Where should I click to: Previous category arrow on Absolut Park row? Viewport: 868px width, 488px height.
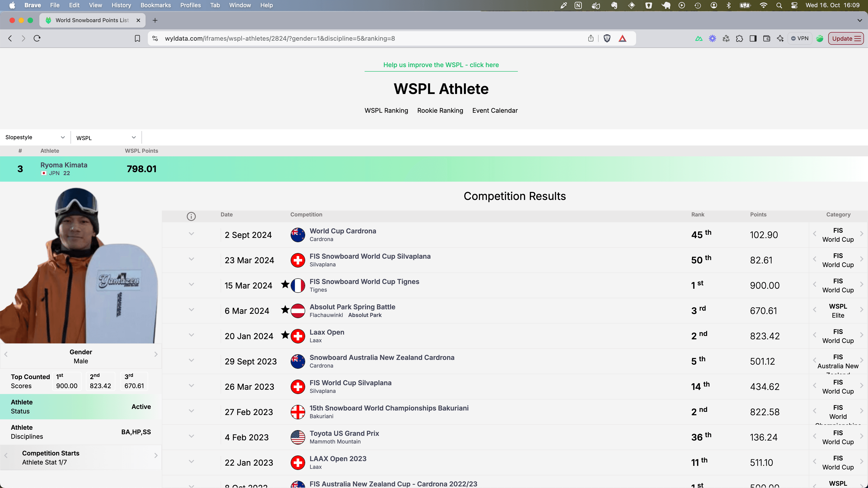[x=814, y=310]
